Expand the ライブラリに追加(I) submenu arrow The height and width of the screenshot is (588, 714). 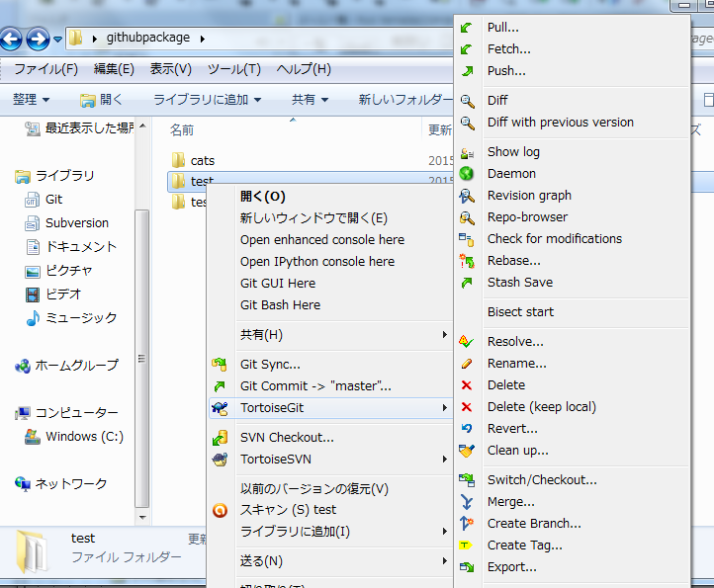tap(444, 532)
